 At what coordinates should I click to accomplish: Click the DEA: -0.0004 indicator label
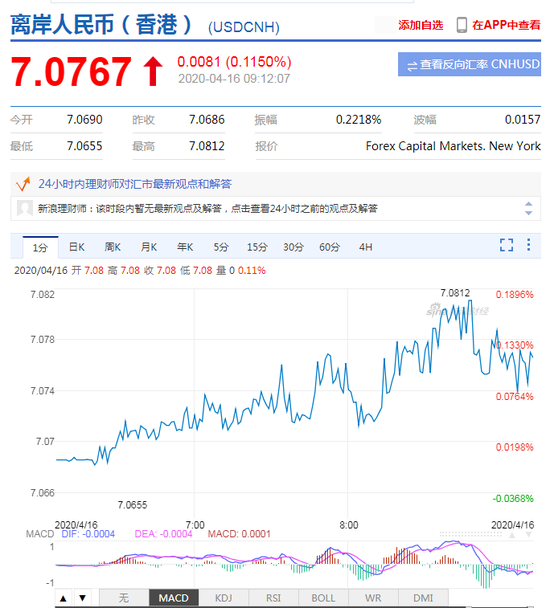tap(163, 534)
